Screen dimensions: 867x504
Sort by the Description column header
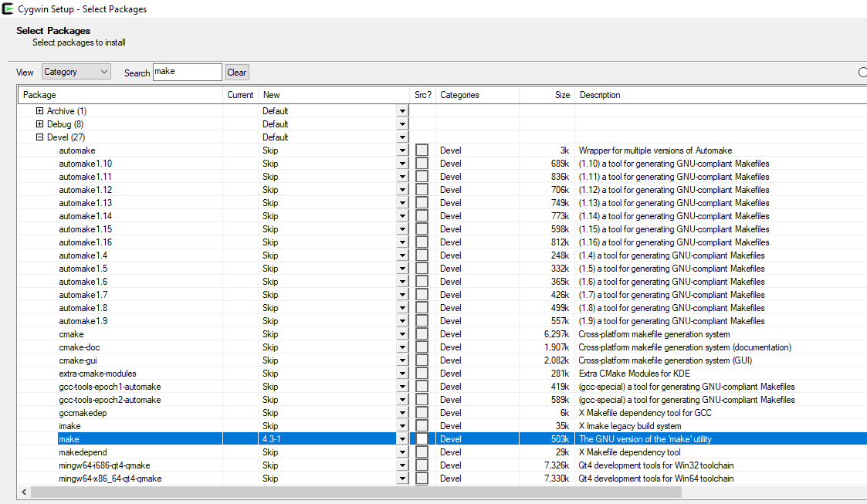point(720,95)
